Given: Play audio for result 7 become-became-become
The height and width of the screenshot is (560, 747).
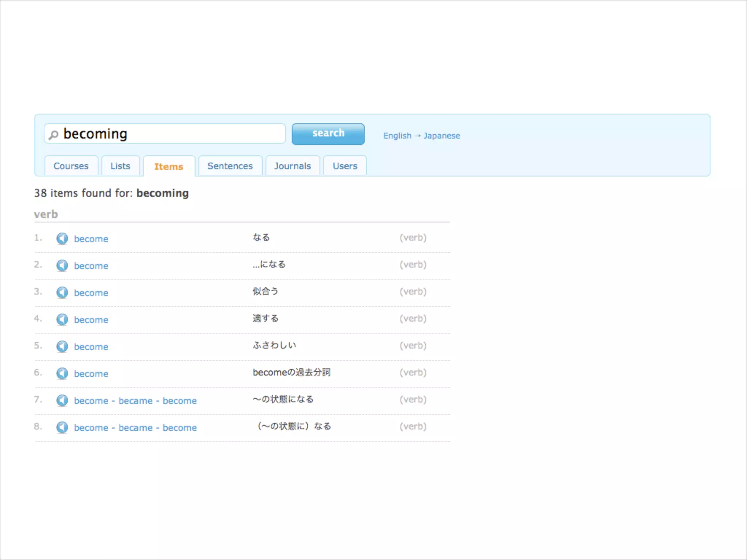Looking at the screenshot, I should (x=62, y=401).
